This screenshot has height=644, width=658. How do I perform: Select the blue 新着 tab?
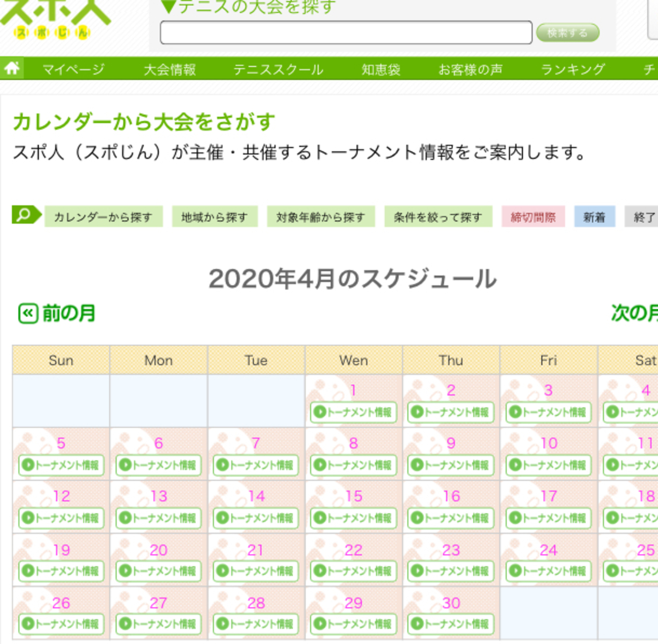point(595,217)
